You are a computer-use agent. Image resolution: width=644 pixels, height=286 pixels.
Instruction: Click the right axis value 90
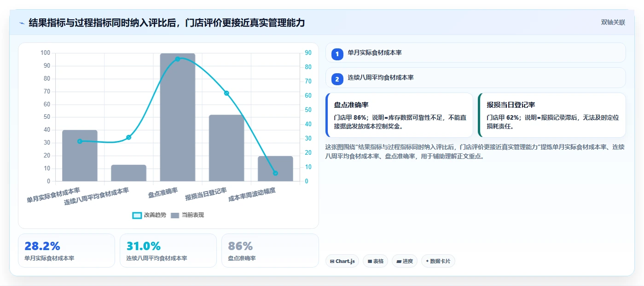308,53
